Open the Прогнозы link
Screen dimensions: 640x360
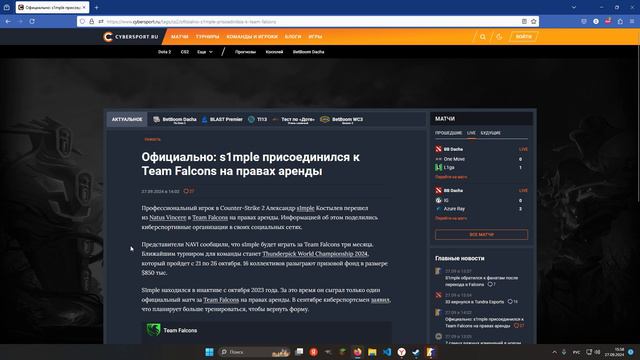click(x=245, y=52)
